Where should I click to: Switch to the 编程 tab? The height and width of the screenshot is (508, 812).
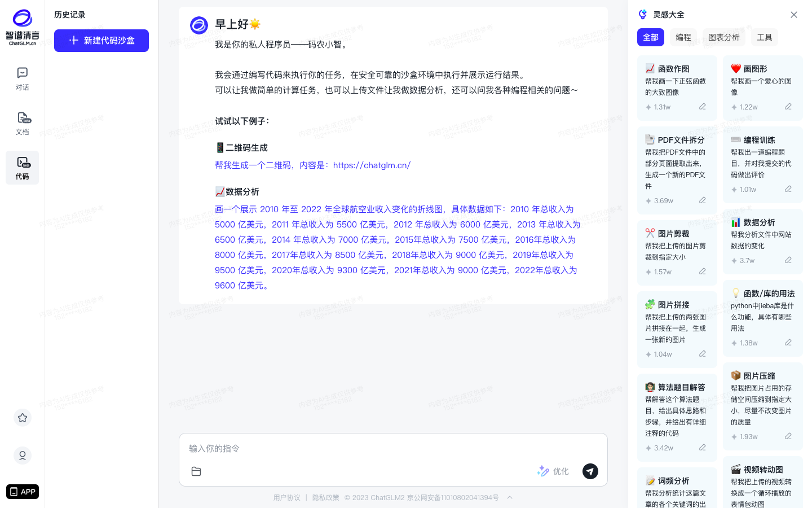pos(683,37)
